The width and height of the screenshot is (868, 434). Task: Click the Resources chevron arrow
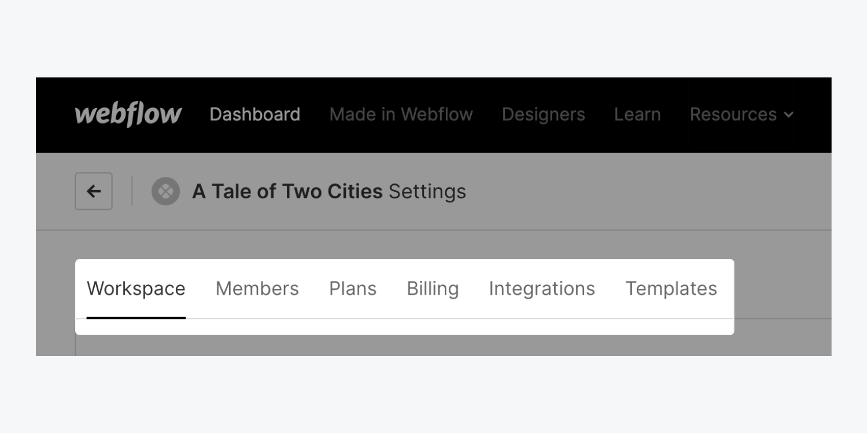coord(789,115)
